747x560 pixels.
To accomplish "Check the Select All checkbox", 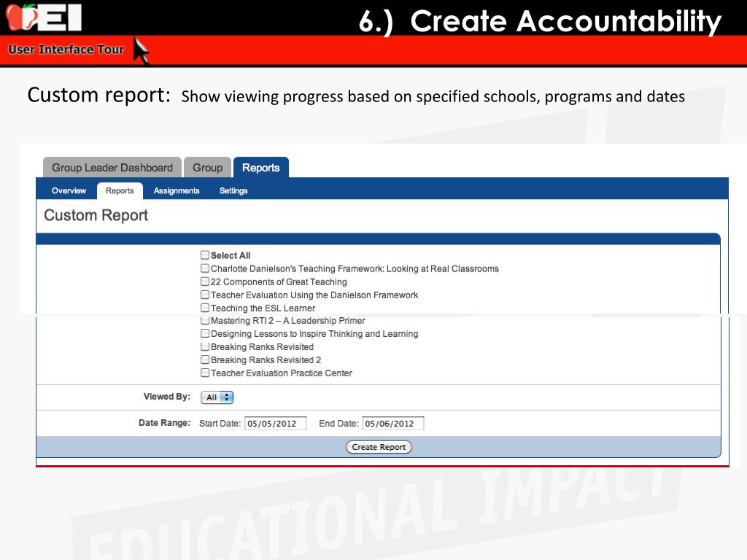I will click(205, 254).
